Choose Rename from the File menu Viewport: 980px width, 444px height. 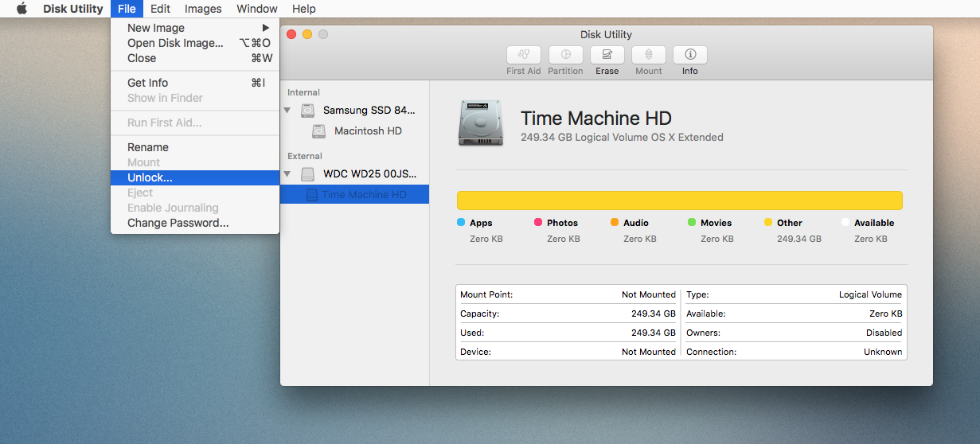pos(195,147)
